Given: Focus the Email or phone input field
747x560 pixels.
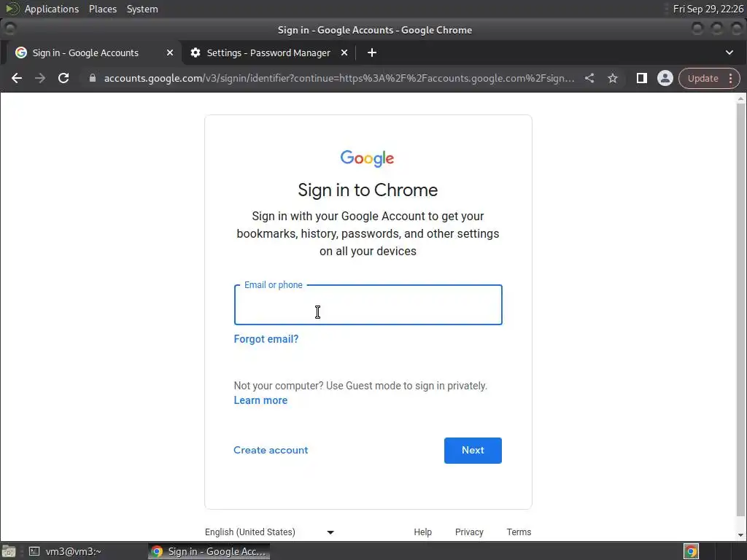Looking at the screenshot, I should tap(368, 305).
